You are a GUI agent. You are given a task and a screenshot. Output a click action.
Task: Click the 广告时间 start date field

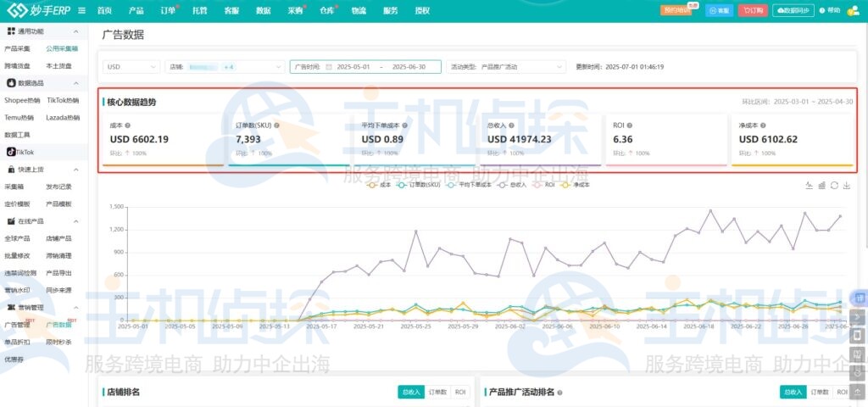pos(353,66)
